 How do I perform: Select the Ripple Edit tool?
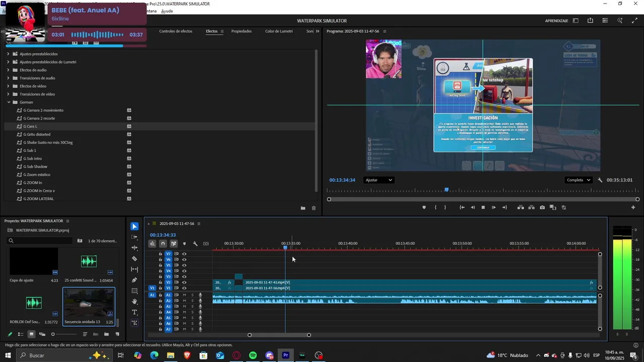134,248
